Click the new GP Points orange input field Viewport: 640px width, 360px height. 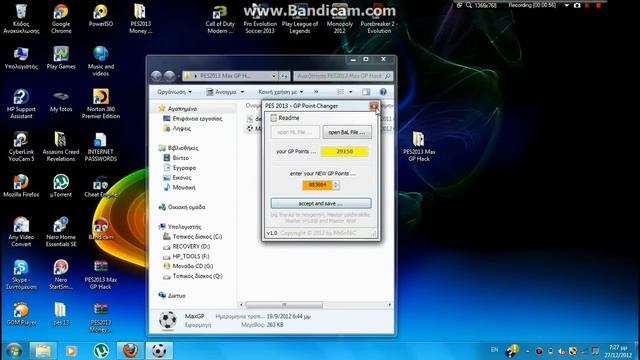(318, 185)
